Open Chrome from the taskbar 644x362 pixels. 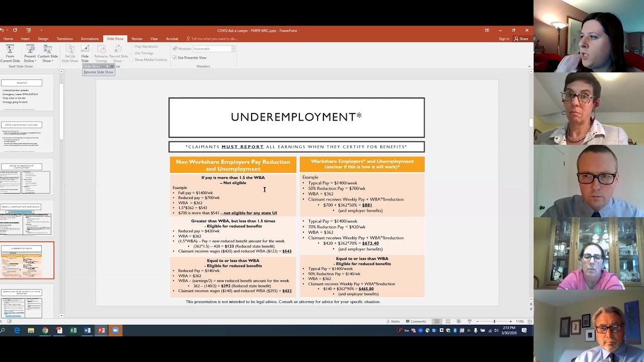click(45, 330)
